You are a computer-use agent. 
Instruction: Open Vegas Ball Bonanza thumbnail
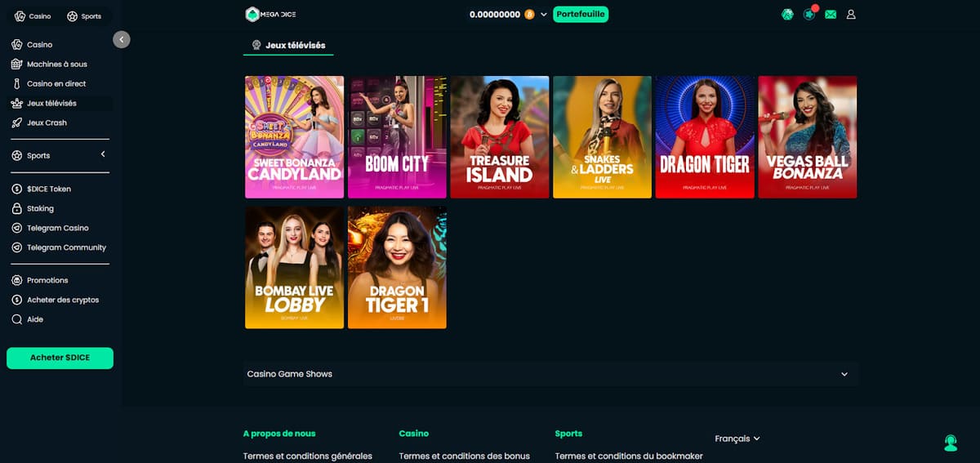coord(808,137)
